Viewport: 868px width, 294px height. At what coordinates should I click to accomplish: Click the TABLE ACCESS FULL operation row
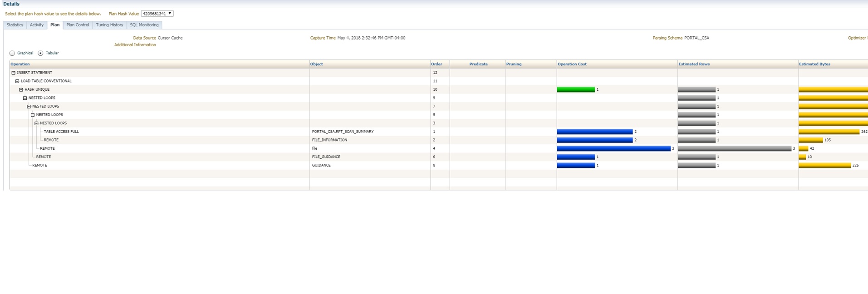pyautogui.click(x=61, y=132)
